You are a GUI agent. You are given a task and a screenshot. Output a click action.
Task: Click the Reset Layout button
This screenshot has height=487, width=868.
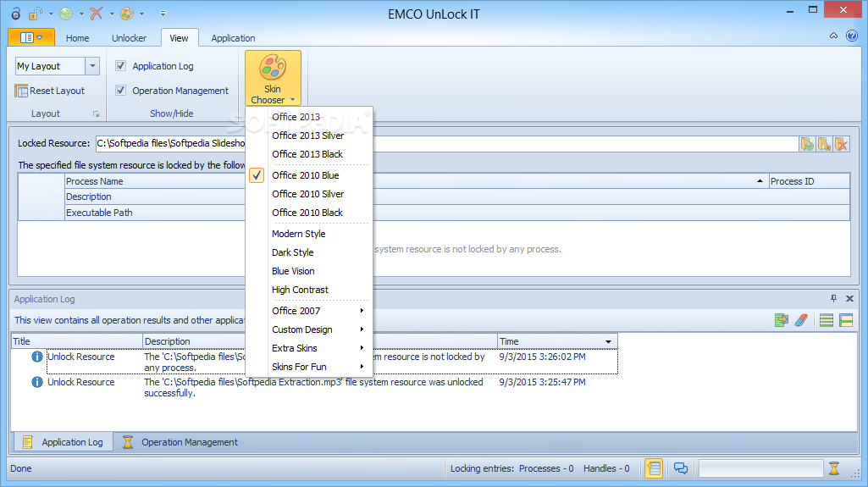tap(50, 91)
